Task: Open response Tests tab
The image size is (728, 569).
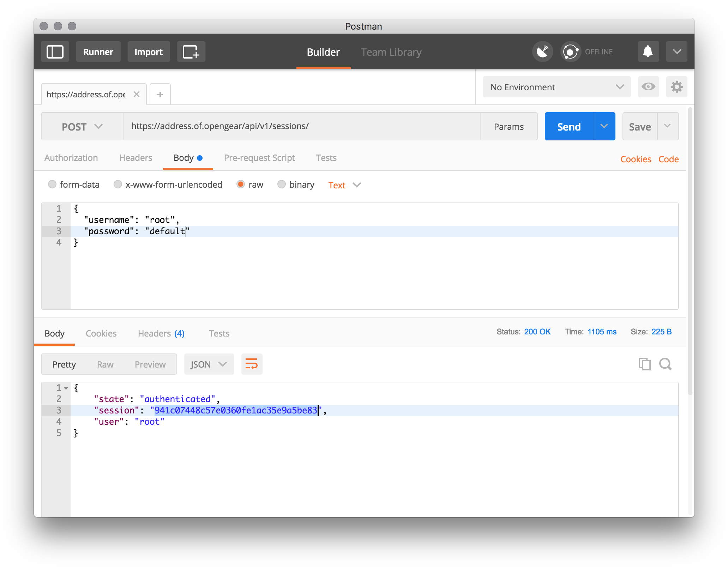Action: (219, 333)
